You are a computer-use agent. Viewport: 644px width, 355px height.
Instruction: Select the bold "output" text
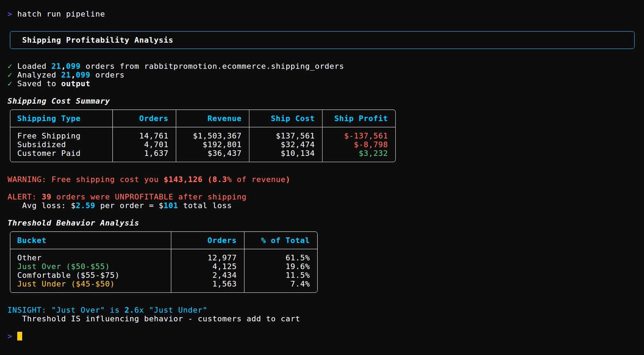[x=75, y=83]
